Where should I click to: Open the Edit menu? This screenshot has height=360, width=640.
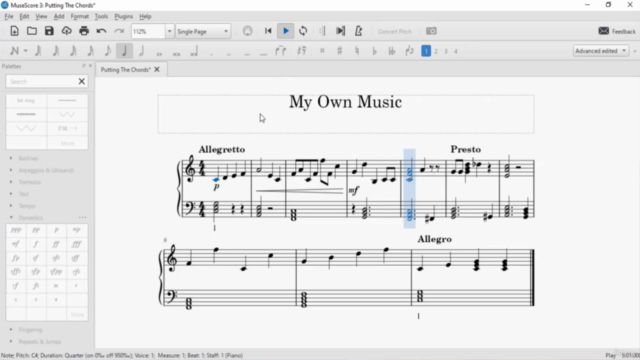(x=24, y=16)
